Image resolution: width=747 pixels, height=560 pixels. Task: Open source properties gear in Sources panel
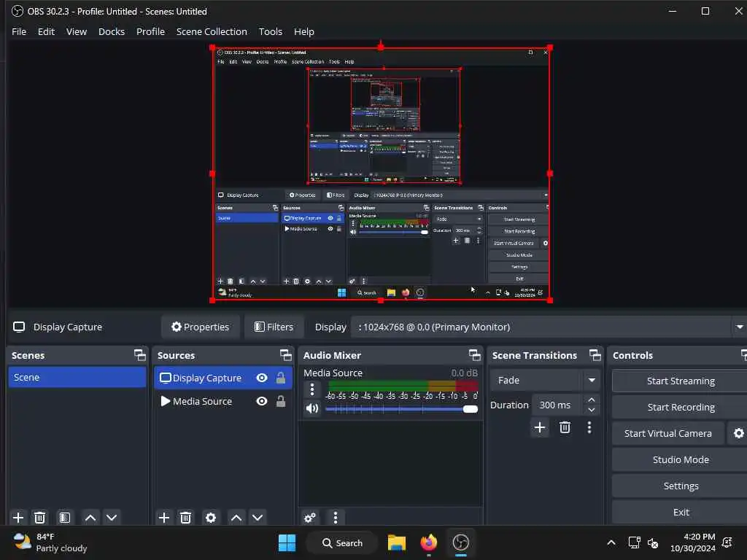211,518
